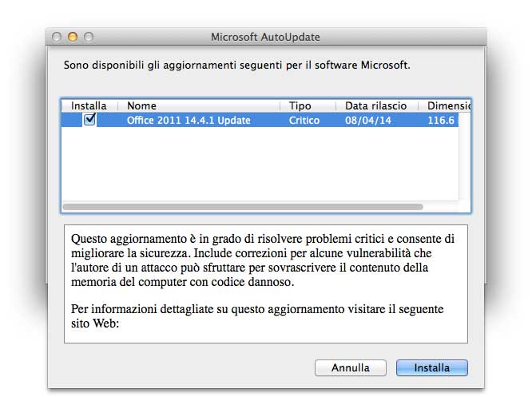
Task: Minimize the AutoUpdate window with yellow button
Action: pos(73,37)
